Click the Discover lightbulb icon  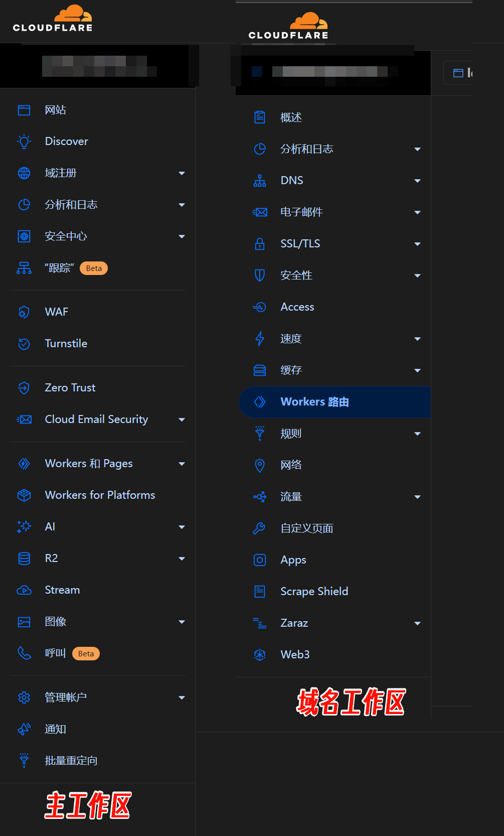click(24, 142)
